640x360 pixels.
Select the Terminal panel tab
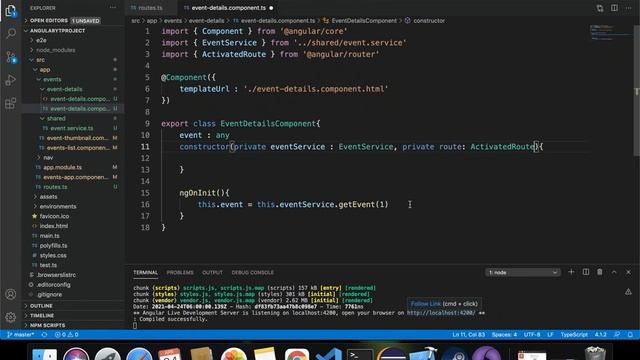pos(145,272)
